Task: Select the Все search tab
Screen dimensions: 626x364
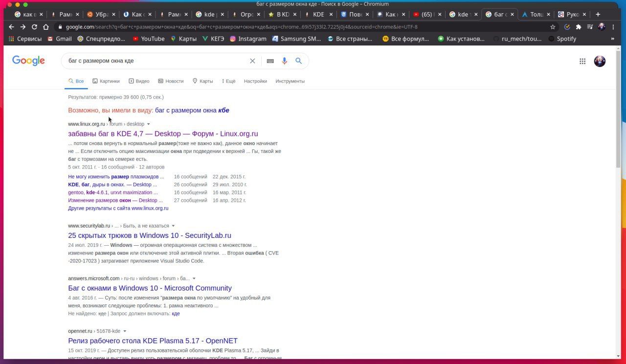Action: (76, 81)
